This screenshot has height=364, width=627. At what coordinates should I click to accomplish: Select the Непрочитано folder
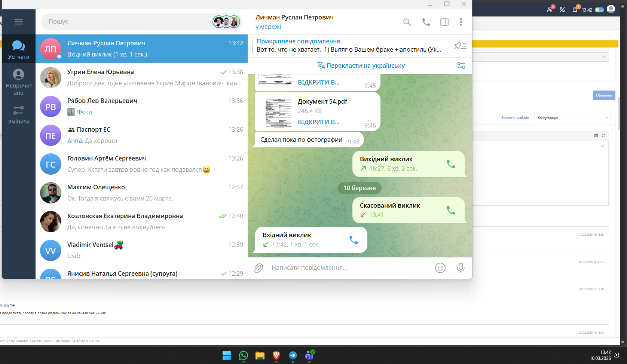click(x=19, y=82)
